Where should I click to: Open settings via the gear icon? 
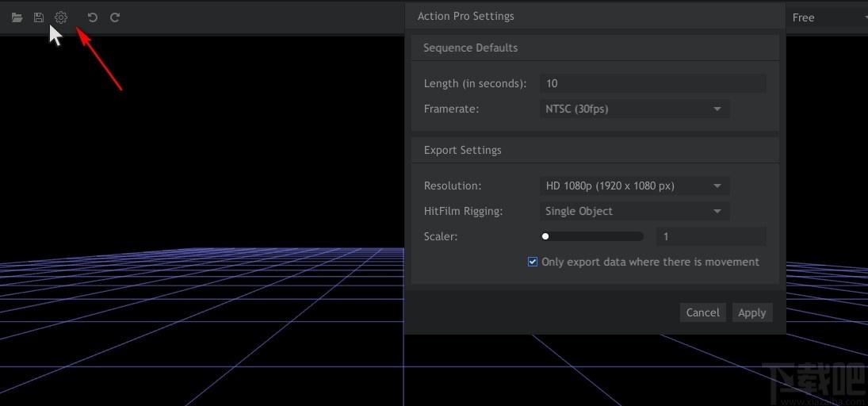(x=61, y=17)
